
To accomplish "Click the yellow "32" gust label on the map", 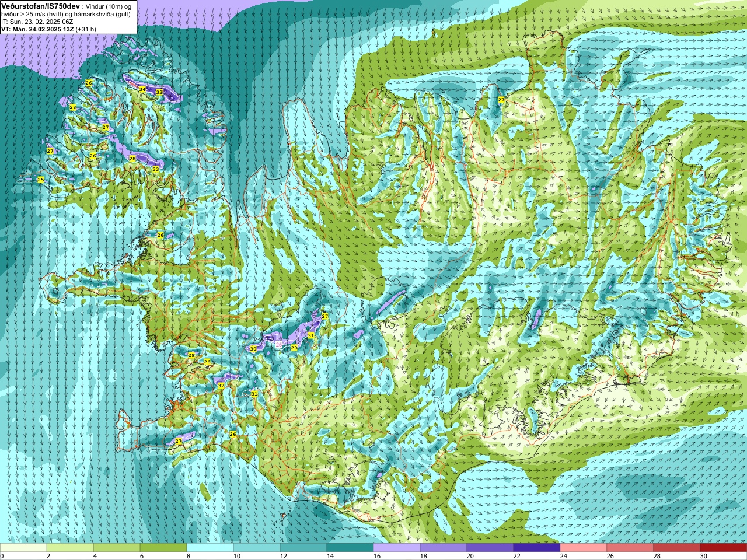I will [x=221, y=386].
